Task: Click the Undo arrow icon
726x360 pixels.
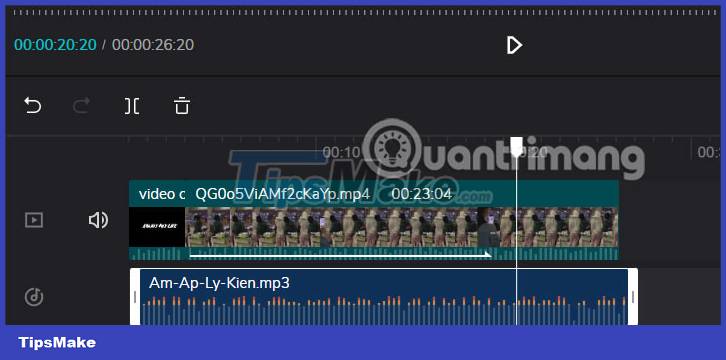Action: (x=33, y=106)
